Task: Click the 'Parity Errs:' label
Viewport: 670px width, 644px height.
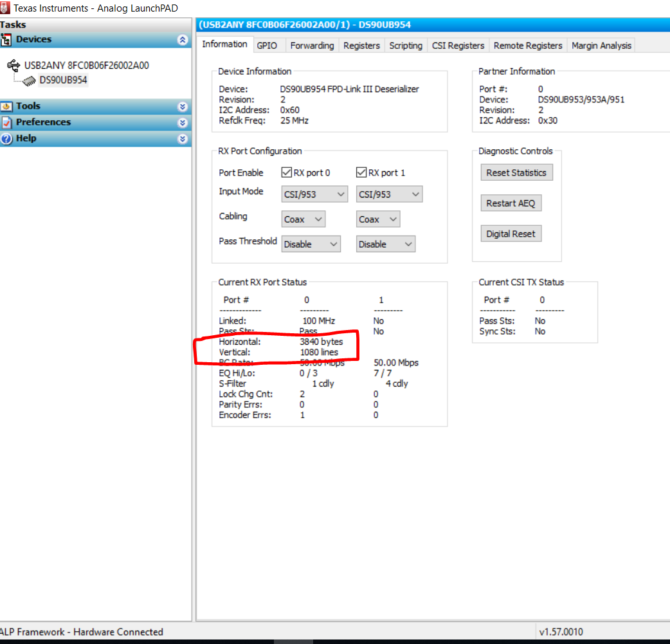Action: [240, 405]
